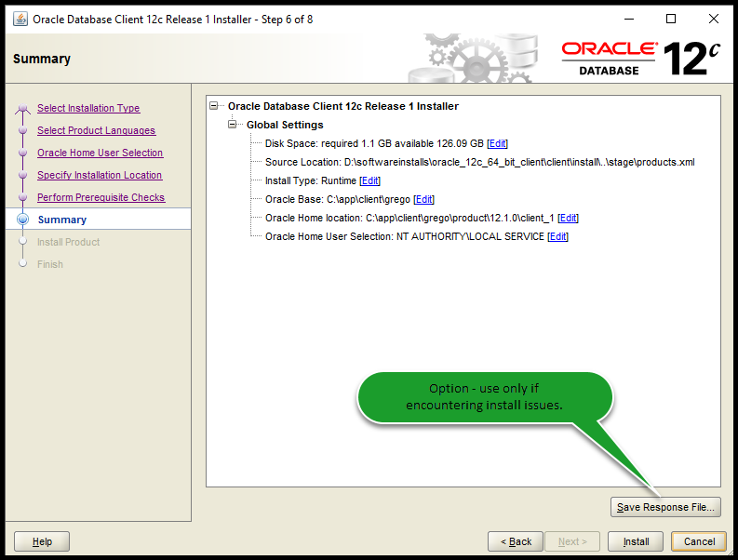Click the Install Product step label
Image resolution: width=738 pixels, height=560 pixels.
coord(69,243)
